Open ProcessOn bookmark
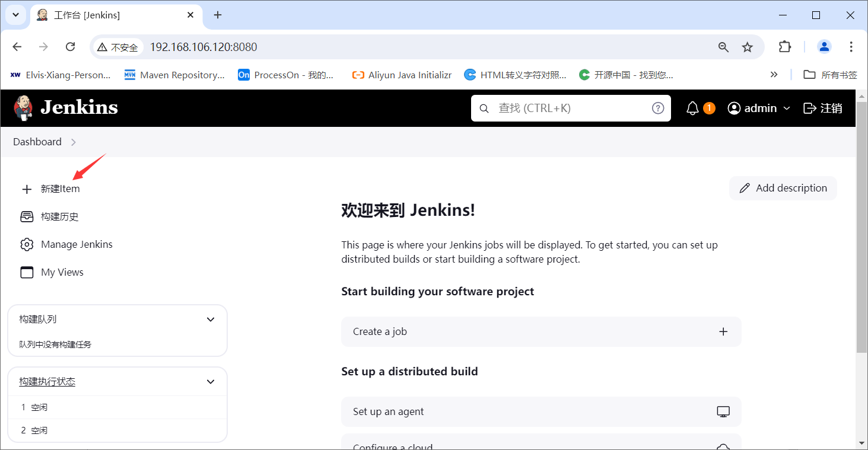Screen dimensions: 868x450 tap(286, 75)
